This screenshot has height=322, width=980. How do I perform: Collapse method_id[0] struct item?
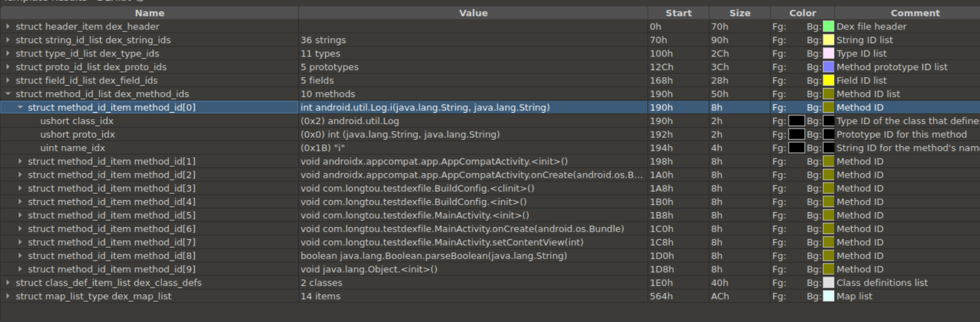click(x=20, y=108)
